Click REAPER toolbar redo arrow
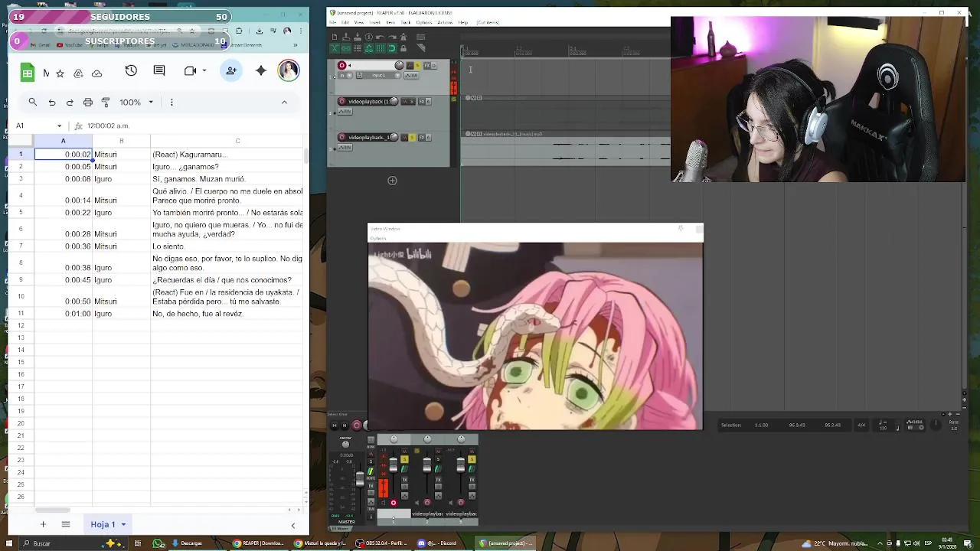 point(391,37)
